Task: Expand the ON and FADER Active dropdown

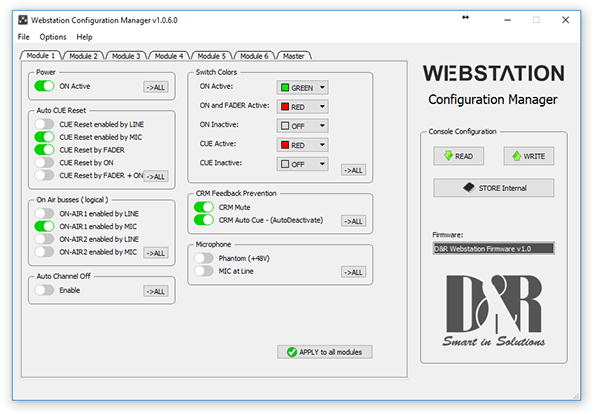Action: [302, 107]
